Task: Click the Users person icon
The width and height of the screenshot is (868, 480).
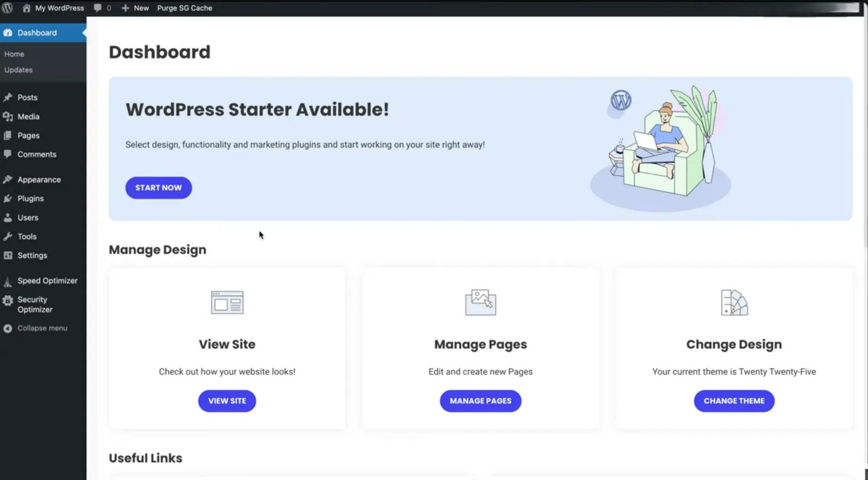Action: coord(8,217)
